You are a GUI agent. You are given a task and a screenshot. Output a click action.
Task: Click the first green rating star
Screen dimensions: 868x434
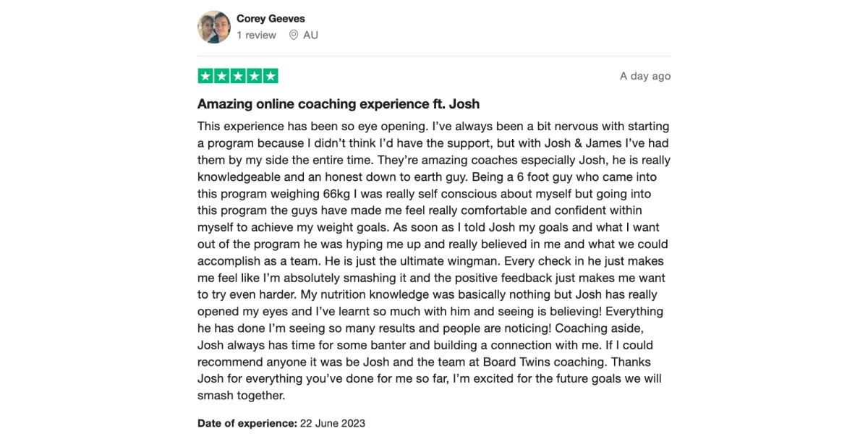click(x=205, y=76)
